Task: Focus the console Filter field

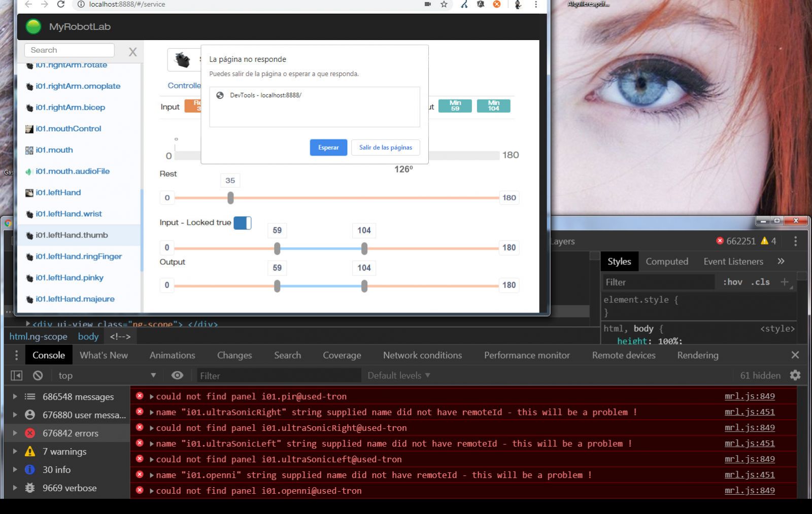Action: tap(279, 375)
